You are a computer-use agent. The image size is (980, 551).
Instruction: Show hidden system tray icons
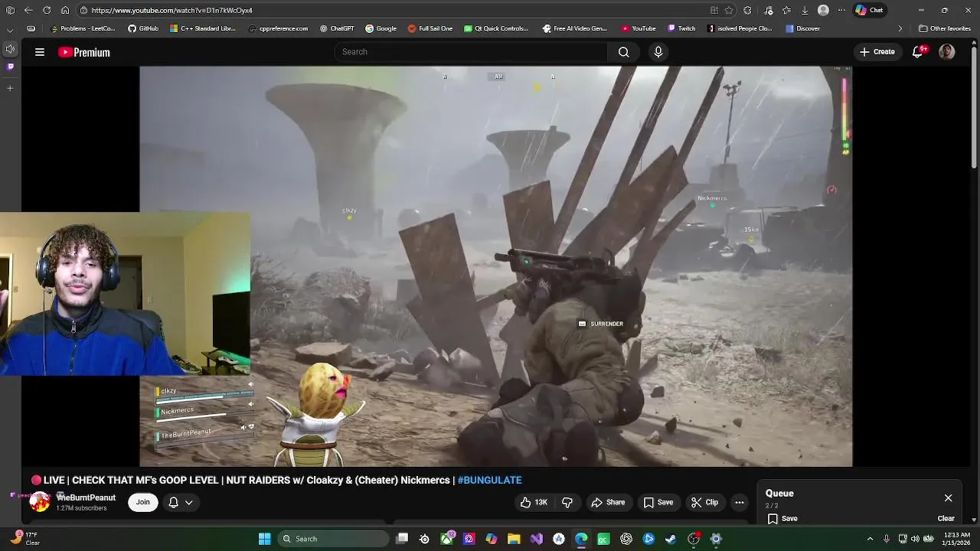[x=870, y=539]
